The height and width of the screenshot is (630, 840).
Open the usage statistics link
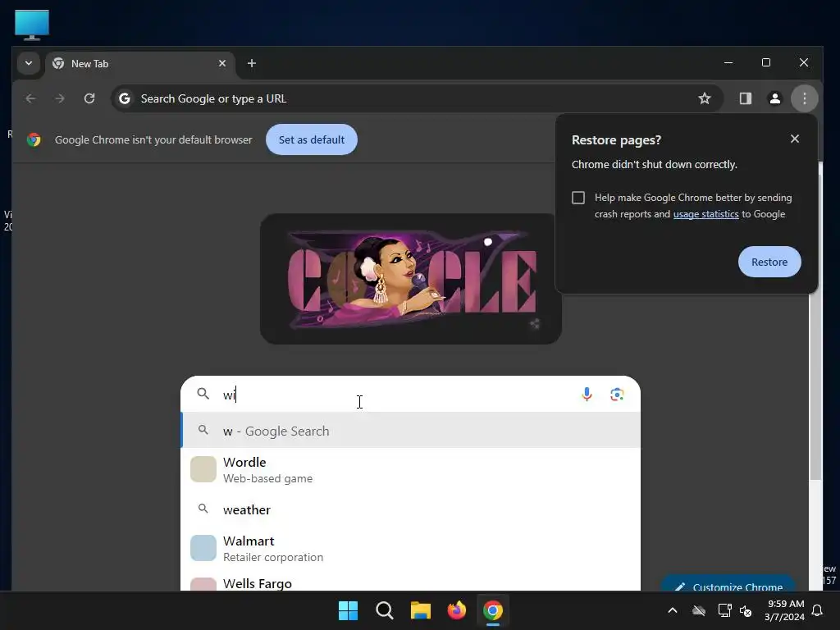click(705, 214)
